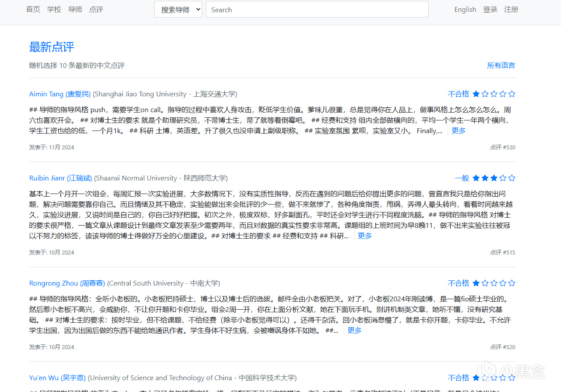Click third star of Rongrong Zhou's rating
561x392 pixels.
click(x=494, y=283)
